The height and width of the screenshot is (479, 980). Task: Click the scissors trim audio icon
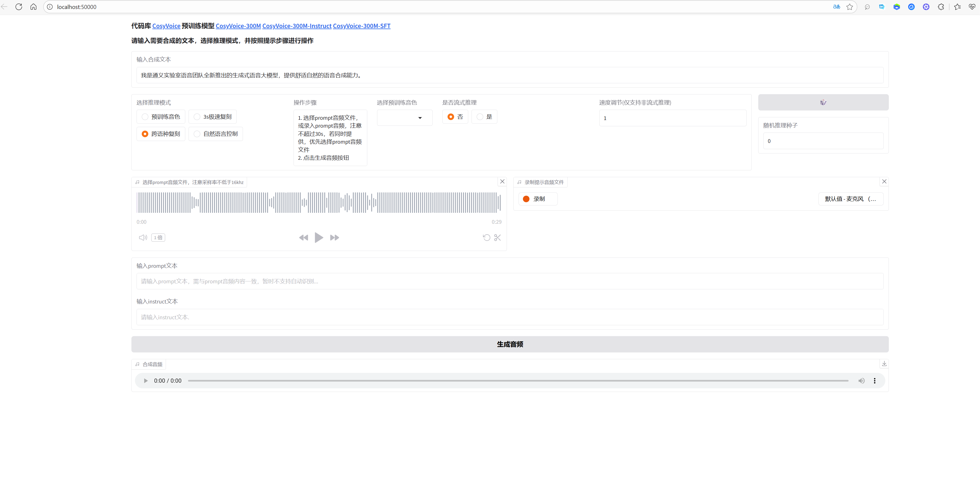[x=497, y=237]
